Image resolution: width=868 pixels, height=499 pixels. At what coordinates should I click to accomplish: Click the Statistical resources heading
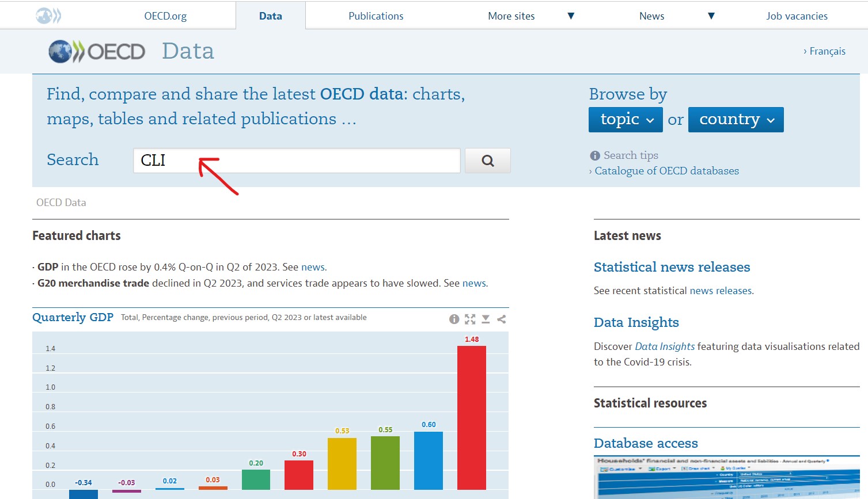coord(650,403)
